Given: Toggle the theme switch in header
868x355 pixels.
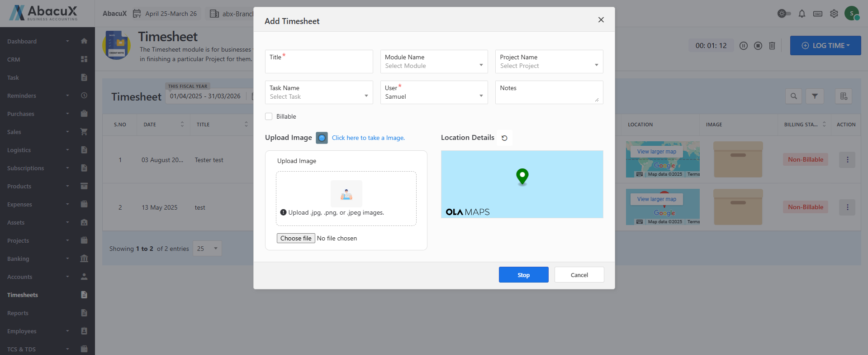Looking at the screenshot, I should coord(784,14).
